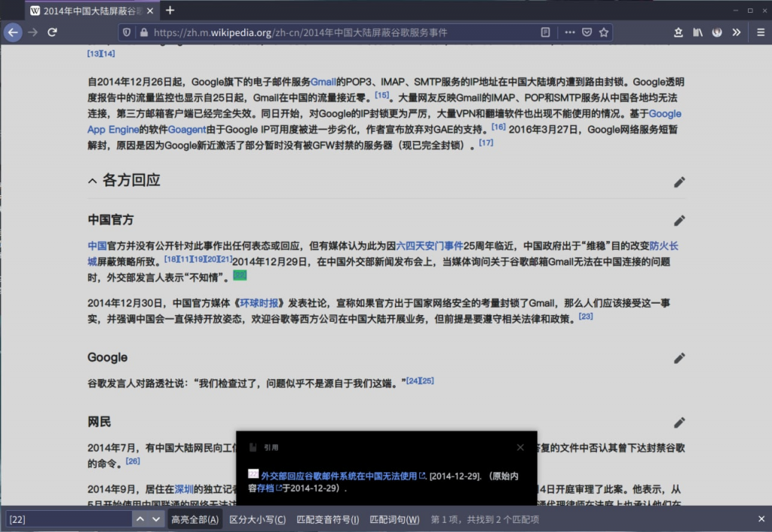772x532 pixels.
Task: Toggle 匹配词句 whole words option
Action: click(394, 519)
